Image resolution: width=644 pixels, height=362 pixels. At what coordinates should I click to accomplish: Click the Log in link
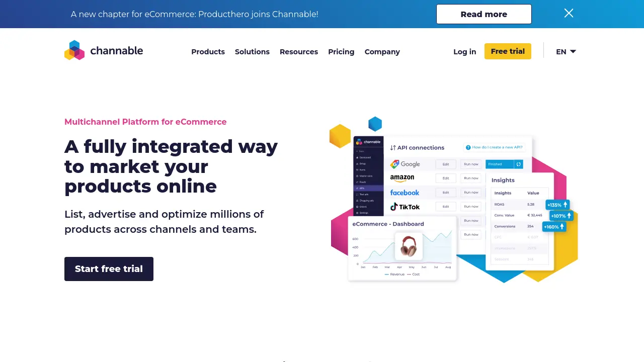tap(464, 52)
